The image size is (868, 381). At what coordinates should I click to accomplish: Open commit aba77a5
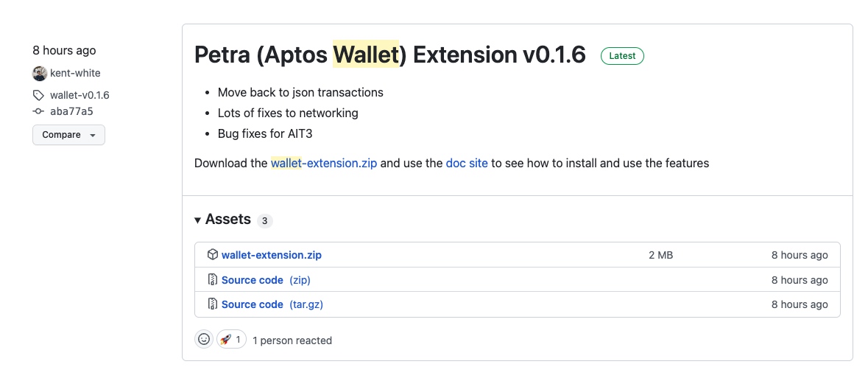click(71, 111)
